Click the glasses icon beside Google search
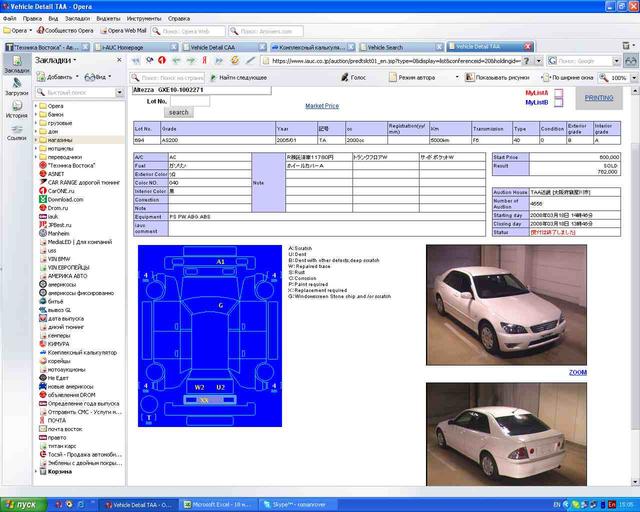640x512 pixels. (631, 61)
